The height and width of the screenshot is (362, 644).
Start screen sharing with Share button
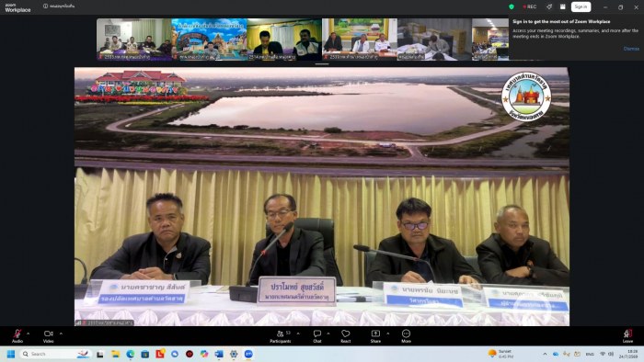tap(375, 335)
